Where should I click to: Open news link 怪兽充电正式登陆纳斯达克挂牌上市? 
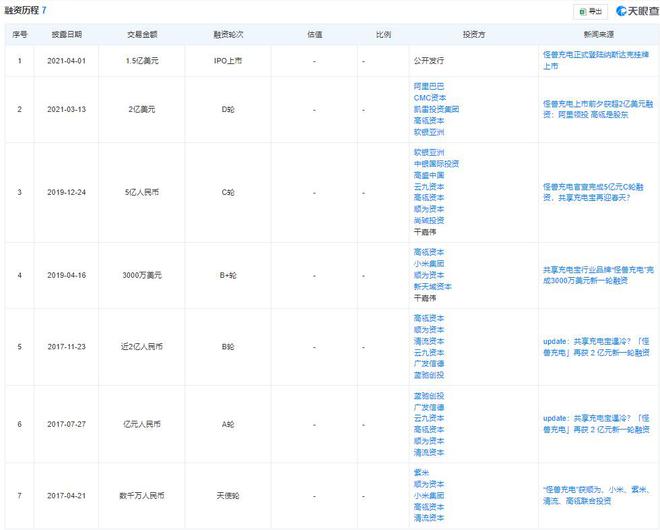coord(596,60)
